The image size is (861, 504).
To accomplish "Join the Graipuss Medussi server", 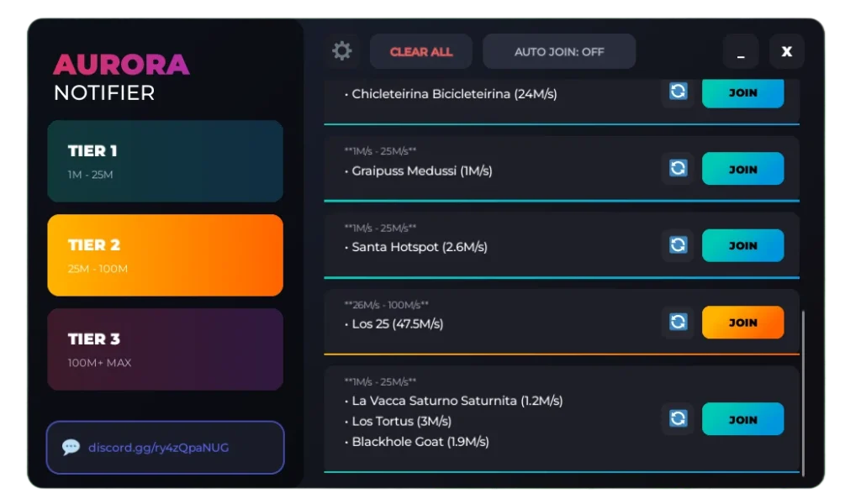I will (742, 169).
